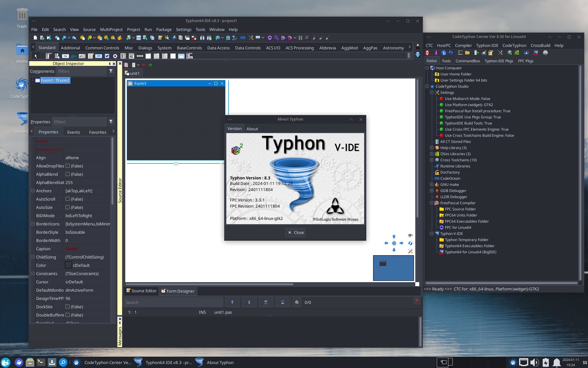Switch to the Events tab
This screenshot has width=588, height=368.
pyautogui.click(x=73, y=132)
